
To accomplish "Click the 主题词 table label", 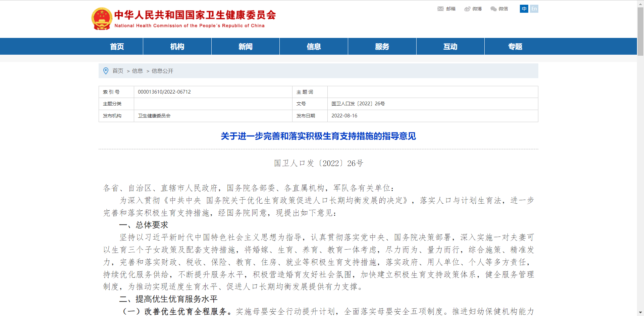I will pyautogui.click(x=305, y=92).
